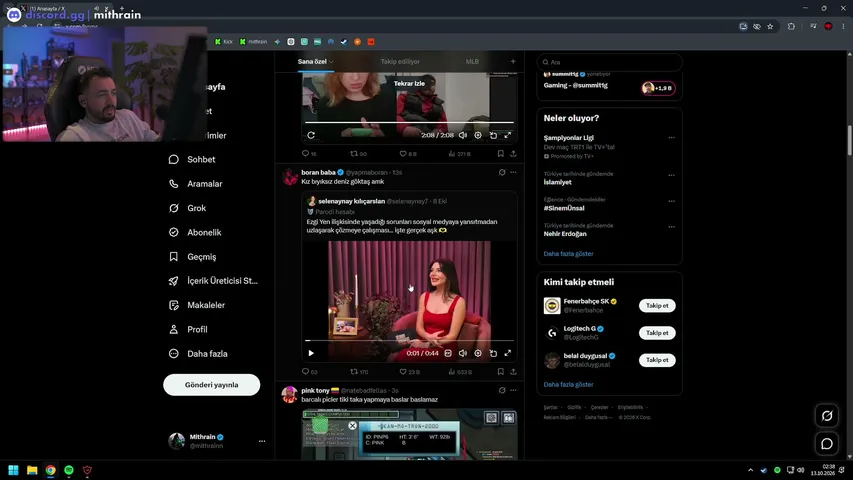Open settings gear on 0:44 video

click(x=478, y=353)
